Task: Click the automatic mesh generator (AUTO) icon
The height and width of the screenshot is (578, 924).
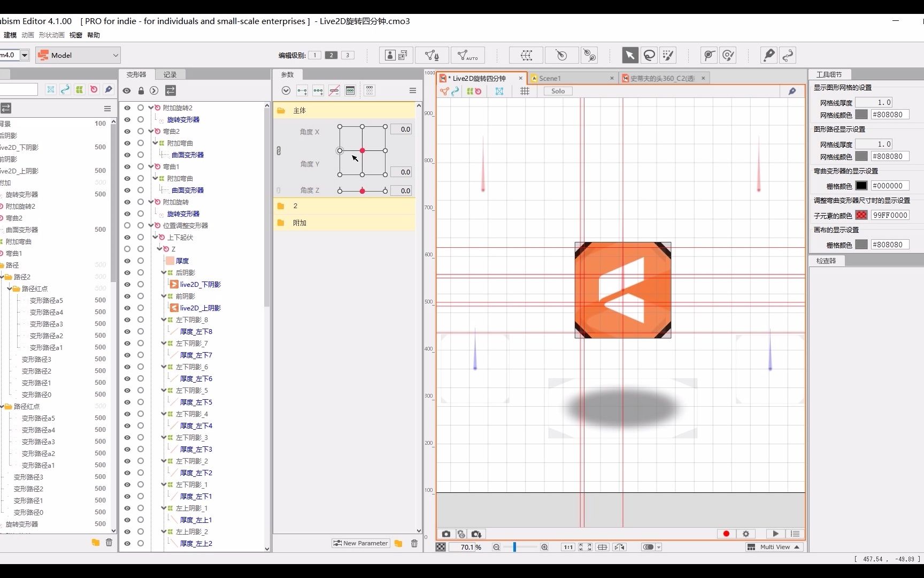Action: (468, 55)
